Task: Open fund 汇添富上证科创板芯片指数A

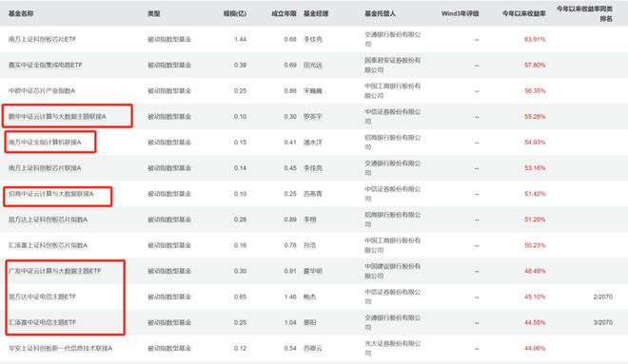Action: pyautogui.click(x=49, y=245)
